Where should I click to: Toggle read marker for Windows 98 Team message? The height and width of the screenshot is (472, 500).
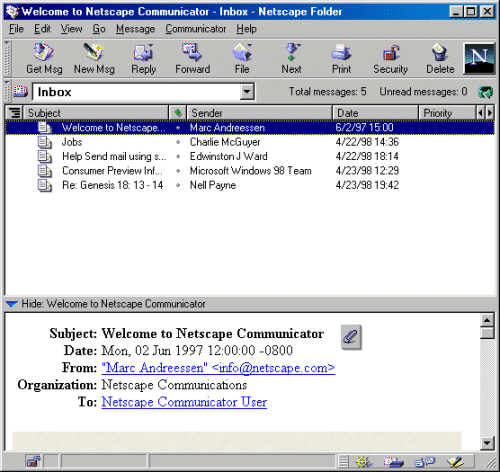pos(178,171)
